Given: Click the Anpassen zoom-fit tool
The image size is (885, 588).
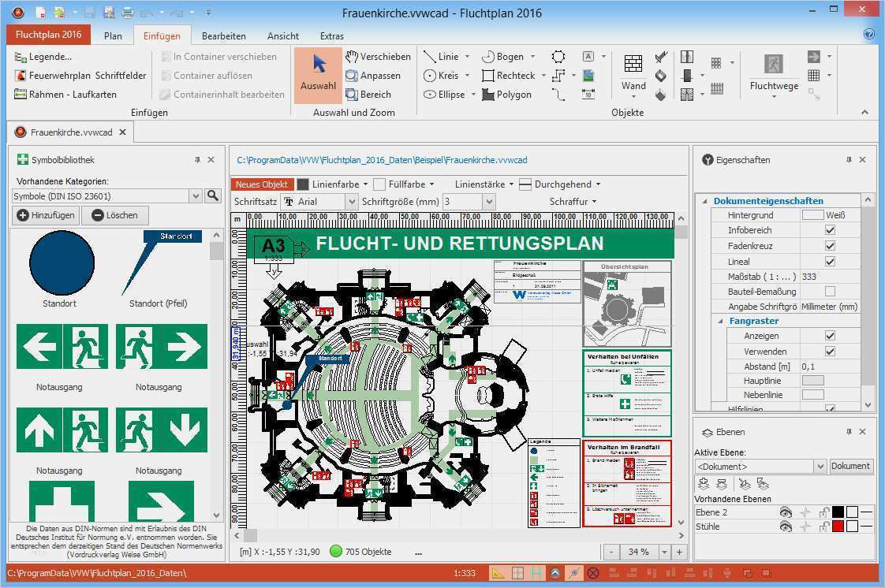Looking at the screenshot, I should (x=373, y=76).
